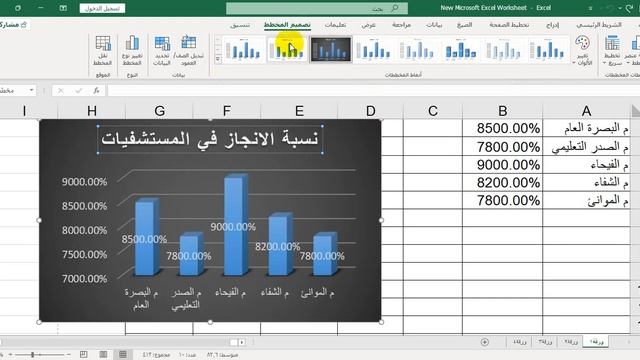Screen dimensions: 640x360
Task: Click the Sign in (تسجيل الدخول) button
Action: pyautogui.click(x=102, y=8)
